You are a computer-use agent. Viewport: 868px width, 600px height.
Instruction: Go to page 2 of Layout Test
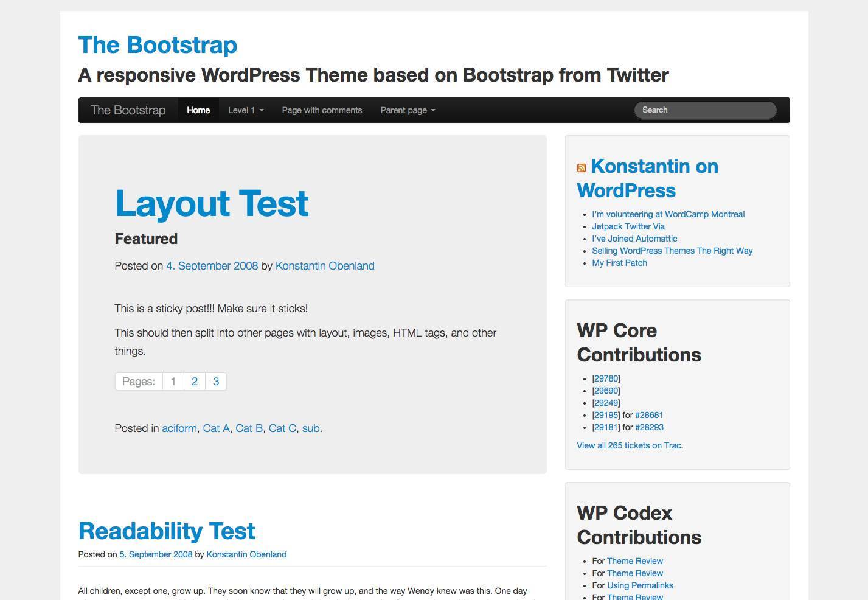195,382
